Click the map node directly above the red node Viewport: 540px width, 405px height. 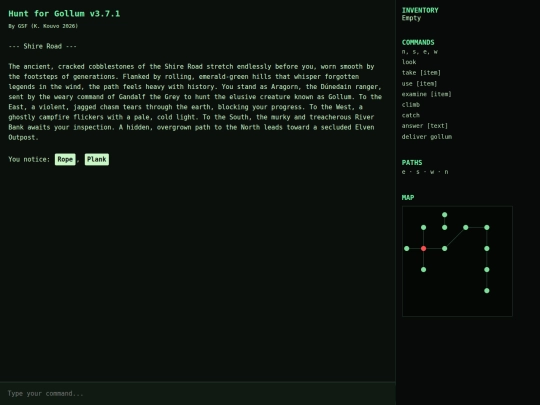tap(424, 227)
